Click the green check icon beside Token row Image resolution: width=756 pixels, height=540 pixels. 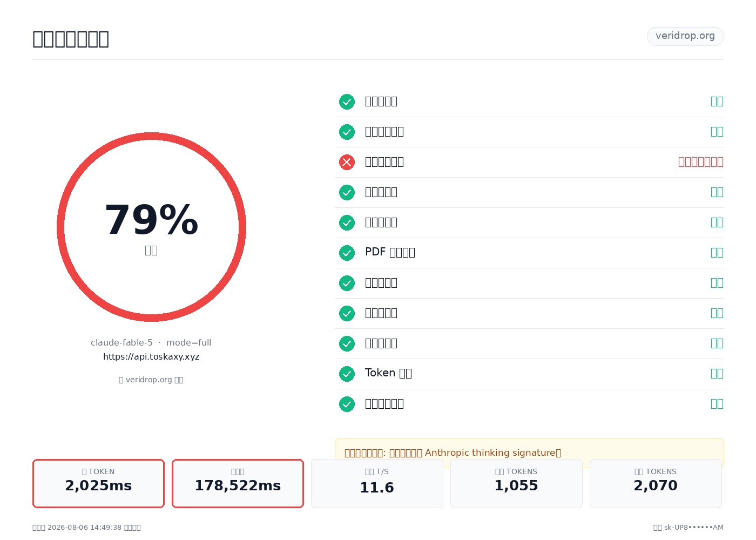347,374
